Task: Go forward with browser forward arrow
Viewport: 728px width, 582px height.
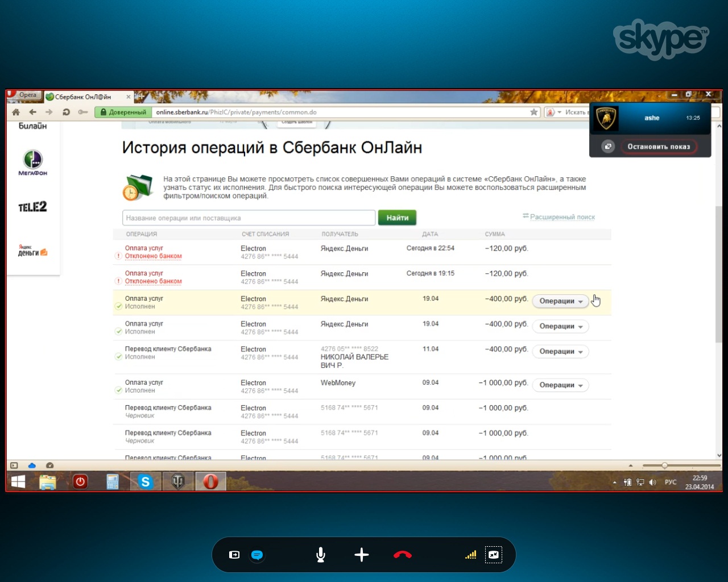Action: 49,112
